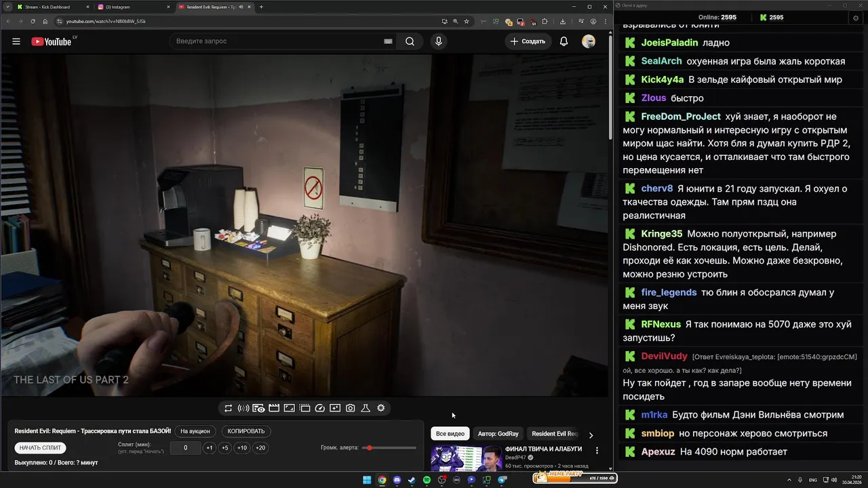Open the YouTube account avatar menu

point(589,41)
